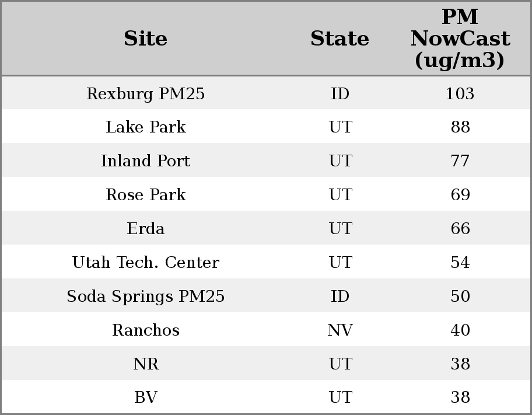Image resolution: width=532 pixels, height=415 pixels.
Task: Select the NR site cell
Action: [x=145, y=364]
